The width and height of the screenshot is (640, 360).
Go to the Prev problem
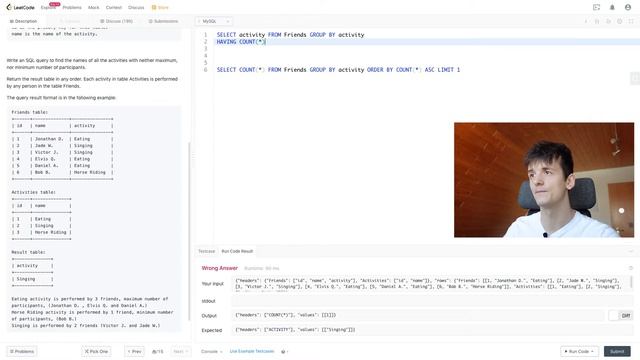tap(134, 351)
